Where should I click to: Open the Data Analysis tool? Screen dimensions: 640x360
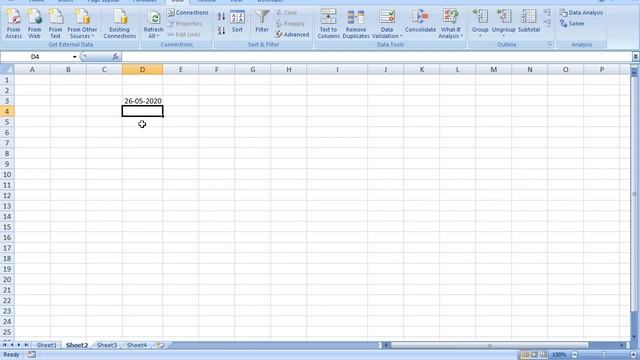tap(581, 13)
